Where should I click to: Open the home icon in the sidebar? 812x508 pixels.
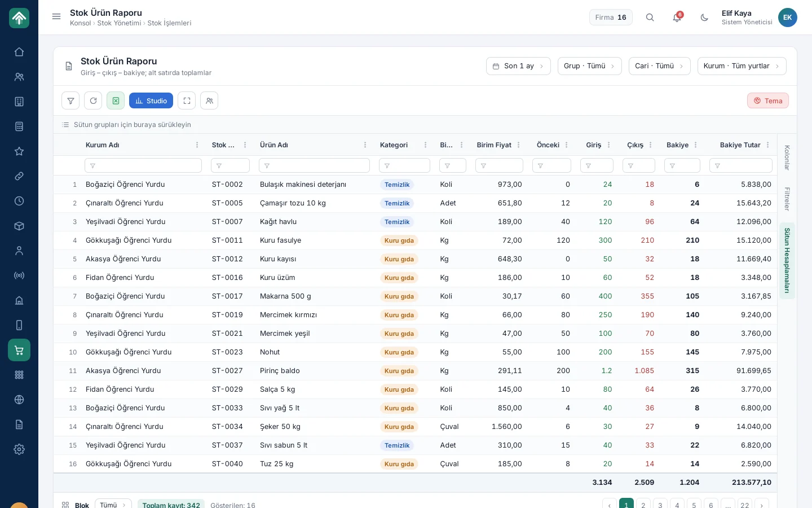(x=19, y=52)
